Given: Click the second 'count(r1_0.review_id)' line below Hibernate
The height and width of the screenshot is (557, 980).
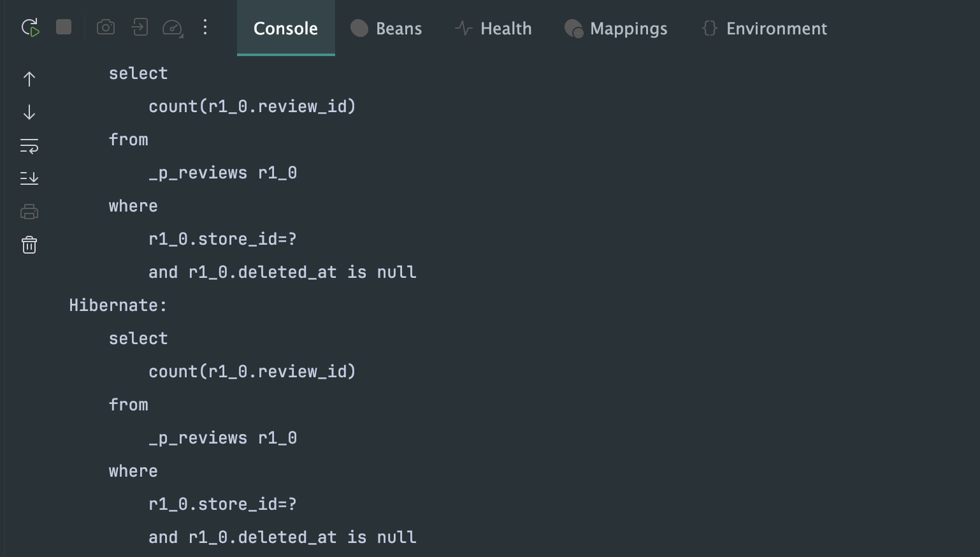Looking at the screenshot, I should coord(252,372).
